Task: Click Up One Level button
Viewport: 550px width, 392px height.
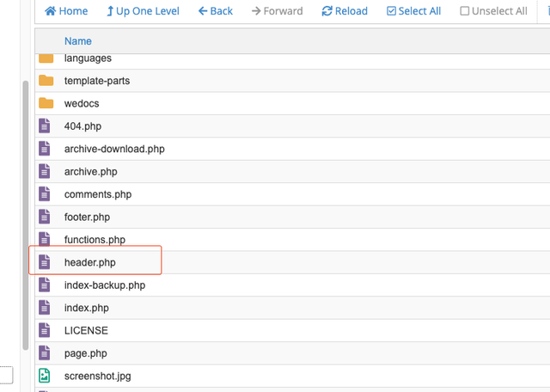Action: click(143, 11)
